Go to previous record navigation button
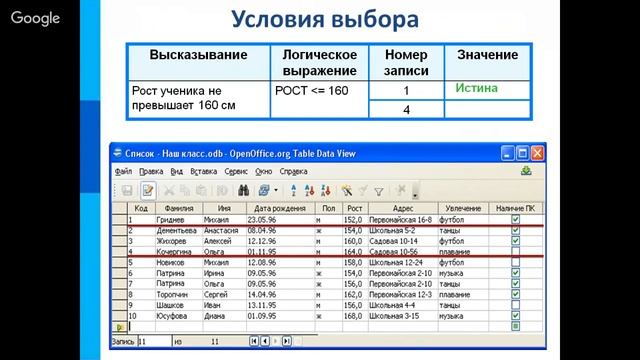The height and width of the screenshot is (360, 640). pyautogui.click(x=265, y=341)
